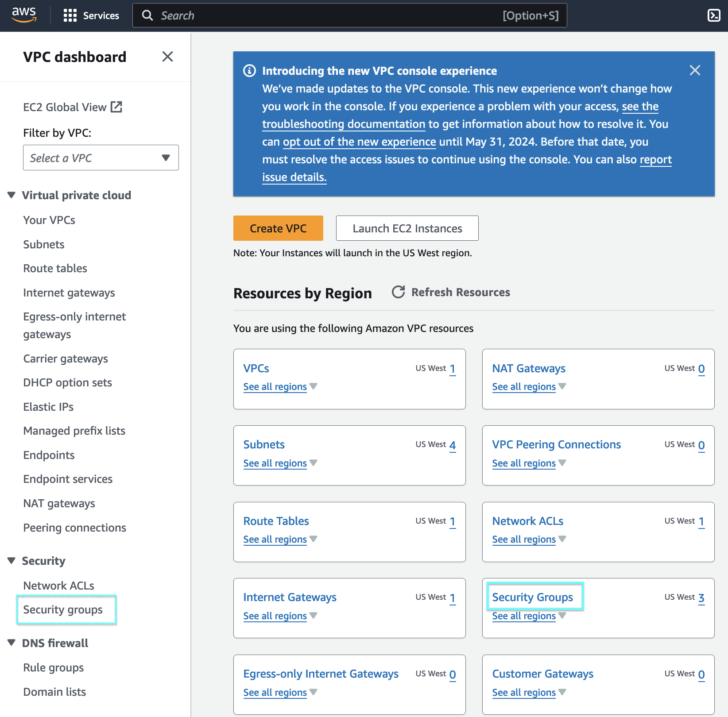The height and width of the screenshot is (717, 728).
Task: Open CloudShell terminal icon
Action: 713,15
